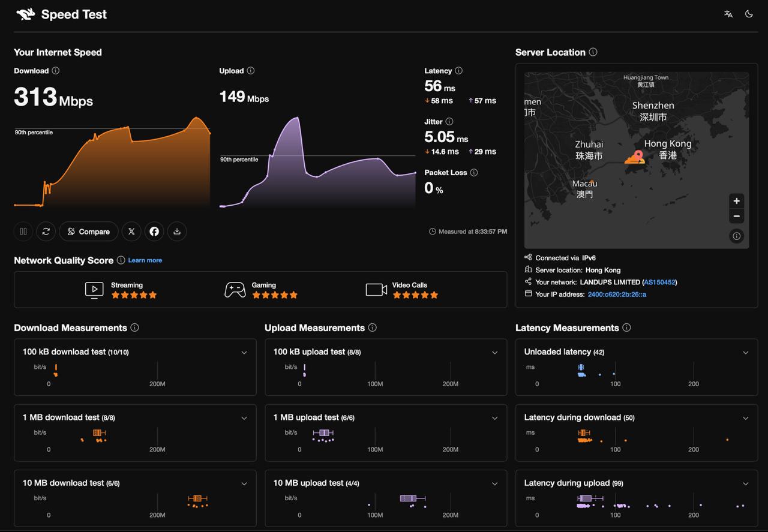
Task: Open Upload info icon
Action: point(251,71)
